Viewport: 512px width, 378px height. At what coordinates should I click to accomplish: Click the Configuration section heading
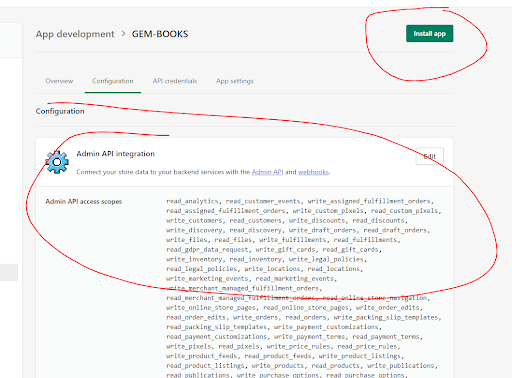[60, 111]
